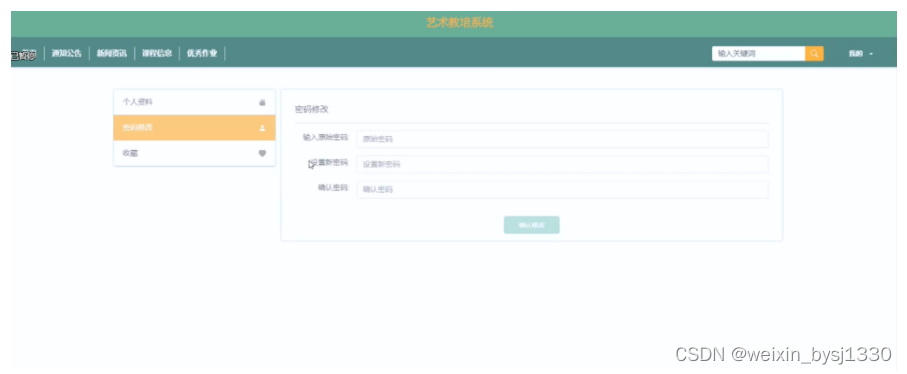The width and height of the screenshot is (907, 374).
Task: Focus the 确认密码 input field
Action: tap(562, 189)
